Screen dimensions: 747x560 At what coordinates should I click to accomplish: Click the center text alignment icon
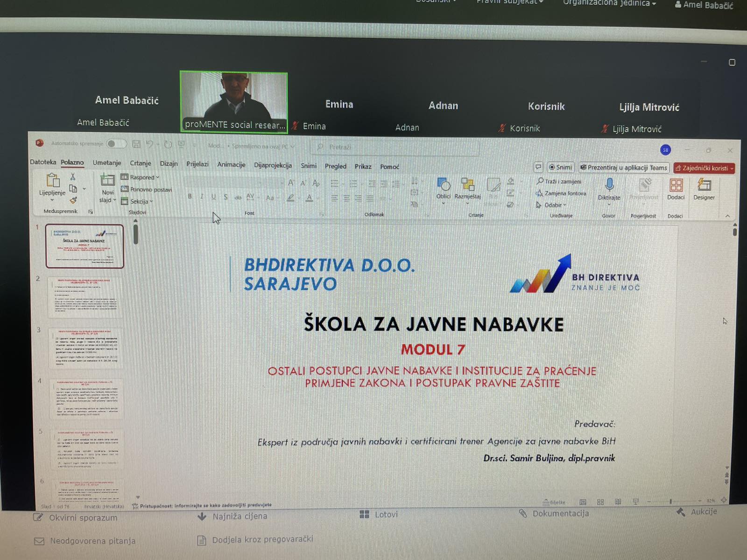(346, 199)
